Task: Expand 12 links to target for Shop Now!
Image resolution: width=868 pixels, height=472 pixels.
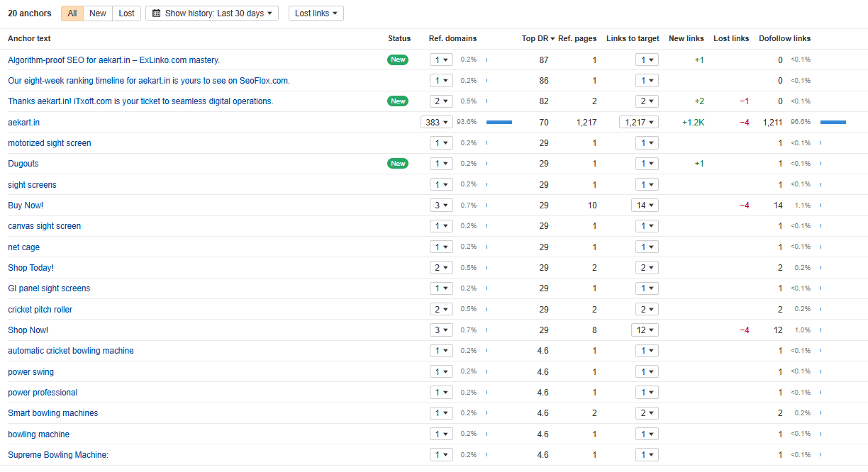Action: (x=645, y=330)
